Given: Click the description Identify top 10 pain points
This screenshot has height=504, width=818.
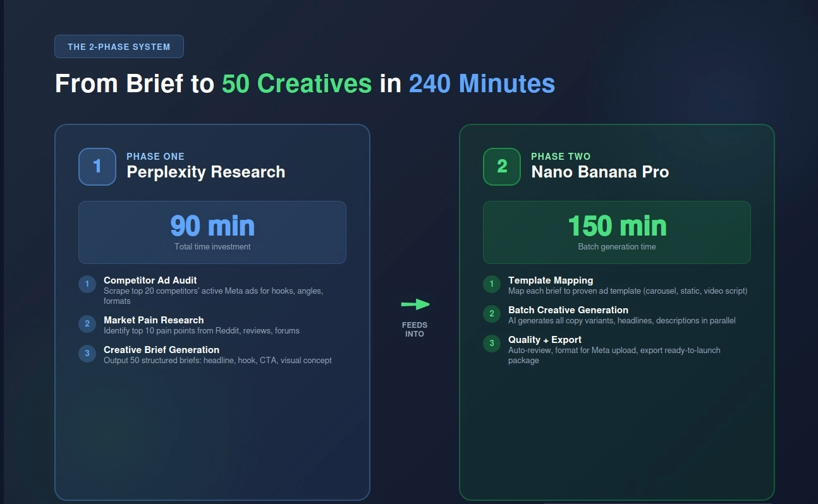Looking at the screenshot, I should pos(202,331).
